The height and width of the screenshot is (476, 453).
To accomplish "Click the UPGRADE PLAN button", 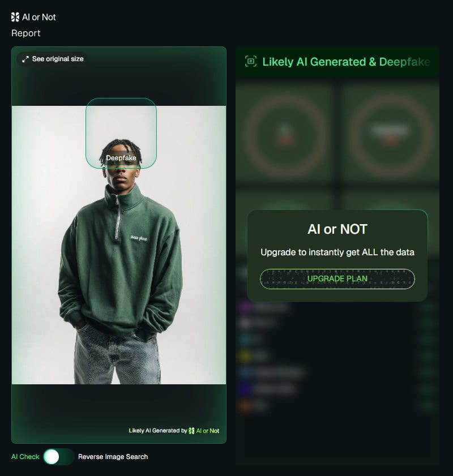I will pyautogui.click(x=337, y=278).
